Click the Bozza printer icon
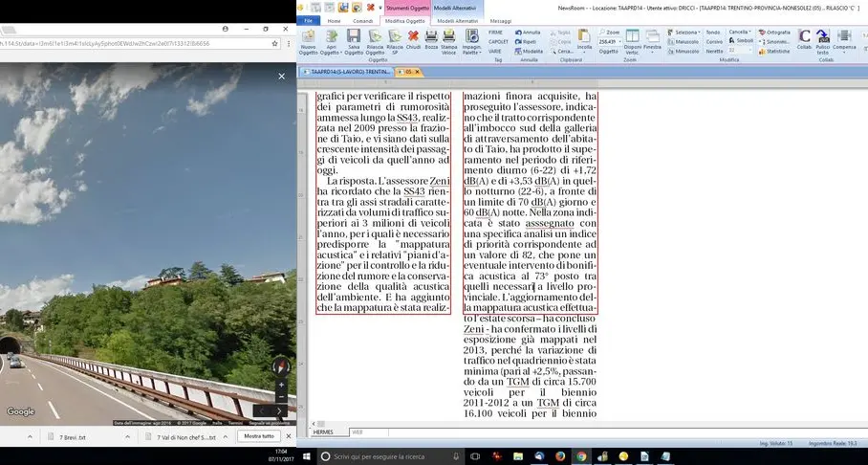This screenshot has height=465, width=868. [x=431, y=40]
